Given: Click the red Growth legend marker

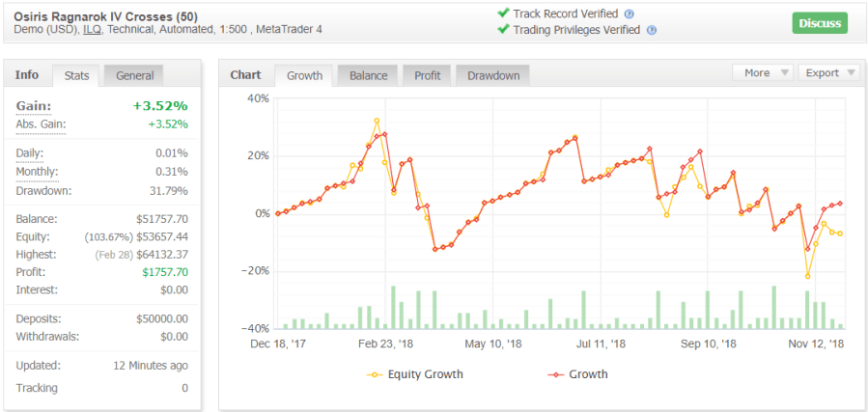Looking at the screenshot, I should [554, 374].
